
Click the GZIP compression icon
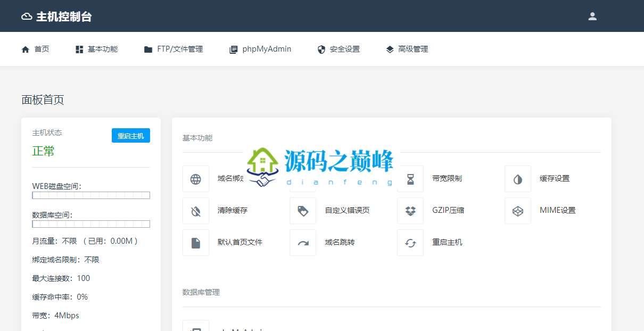pyautogui.click(x=410, y=211)
